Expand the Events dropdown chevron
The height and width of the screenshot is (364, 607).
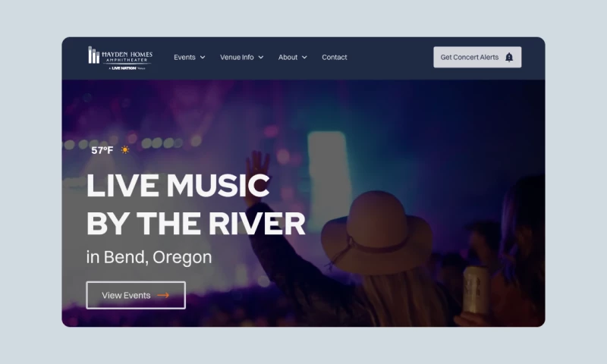click(203, 57)
